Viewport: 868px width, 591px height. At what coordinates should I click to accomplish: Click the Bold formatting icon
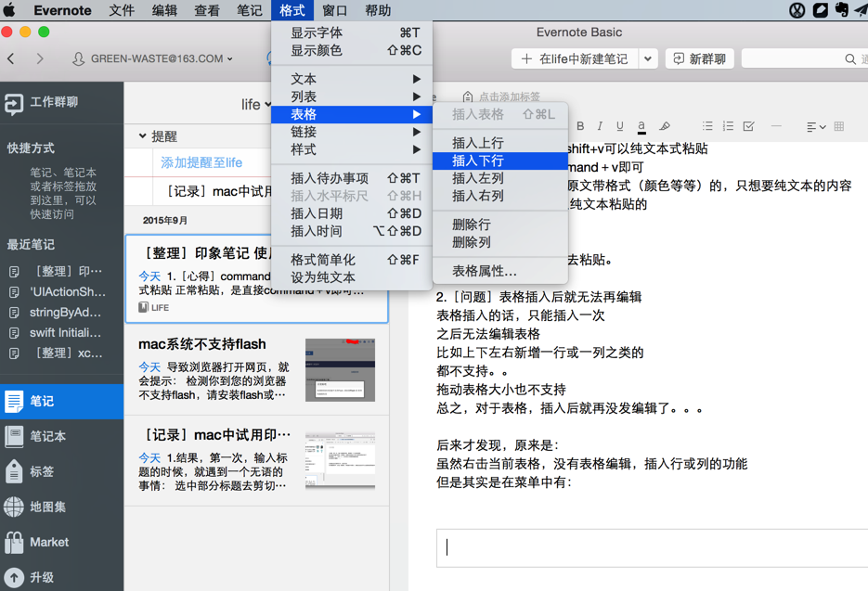coord(580,126)
